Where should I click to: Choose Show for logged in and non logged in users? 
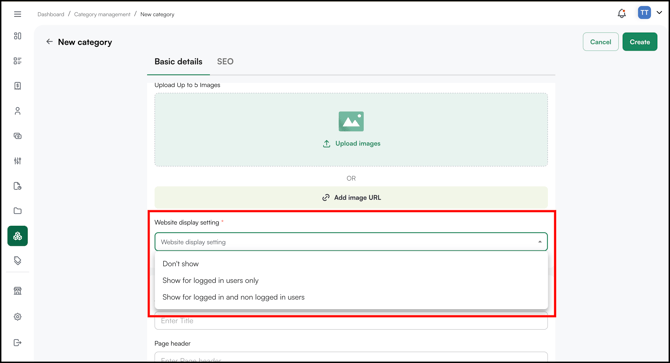(351, 297)
